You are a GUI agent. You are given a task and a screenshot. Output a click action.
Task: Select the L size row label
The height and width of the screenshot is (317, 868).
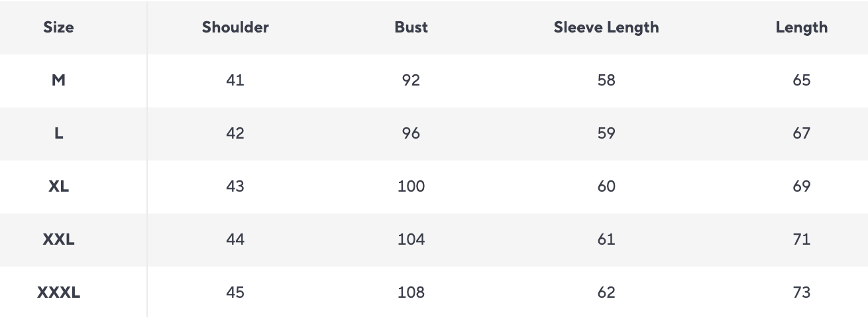(58, 133)
